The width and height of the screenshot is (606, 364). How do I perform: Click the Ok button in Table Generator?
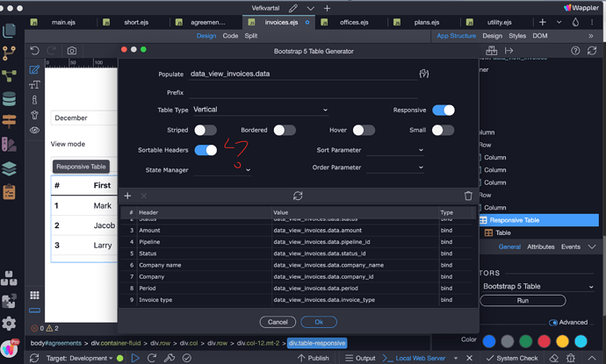coord(319,322)
